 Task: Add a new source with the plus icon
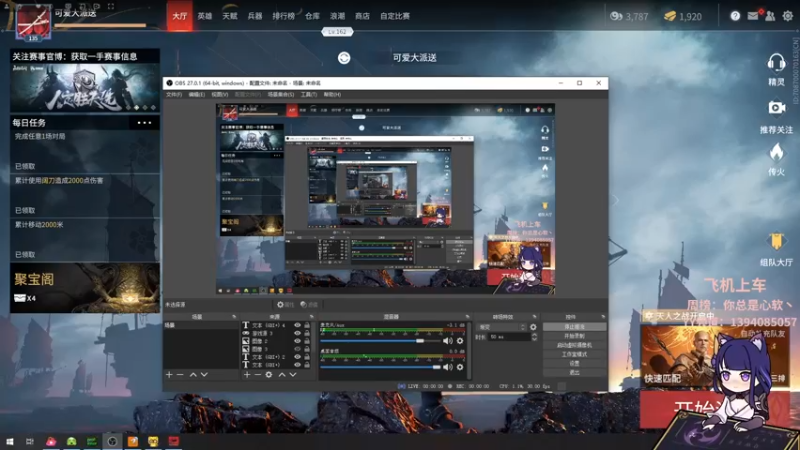click(247, 374)
